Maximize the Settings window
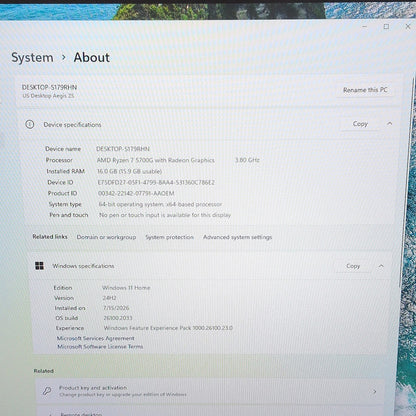 pos(386,26)
